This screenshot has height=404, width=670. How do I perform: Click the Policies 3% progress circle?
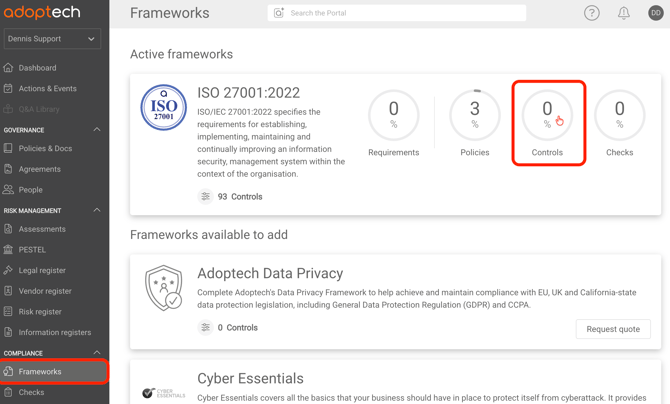(x=475, y=115)
